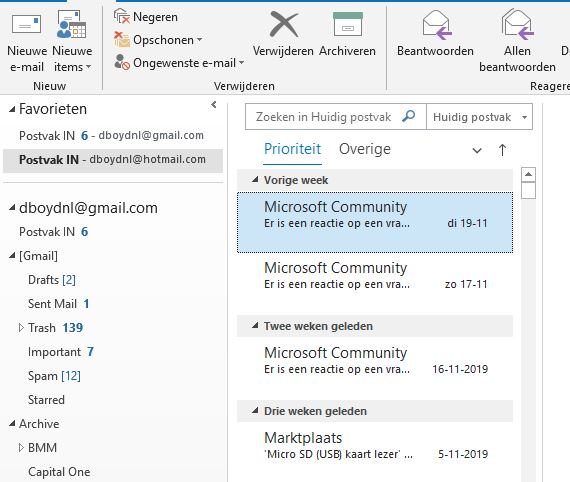Collapse the folder pane with the chevron
Viewport: 570px width, 482px height.
(x=214, y=105)
